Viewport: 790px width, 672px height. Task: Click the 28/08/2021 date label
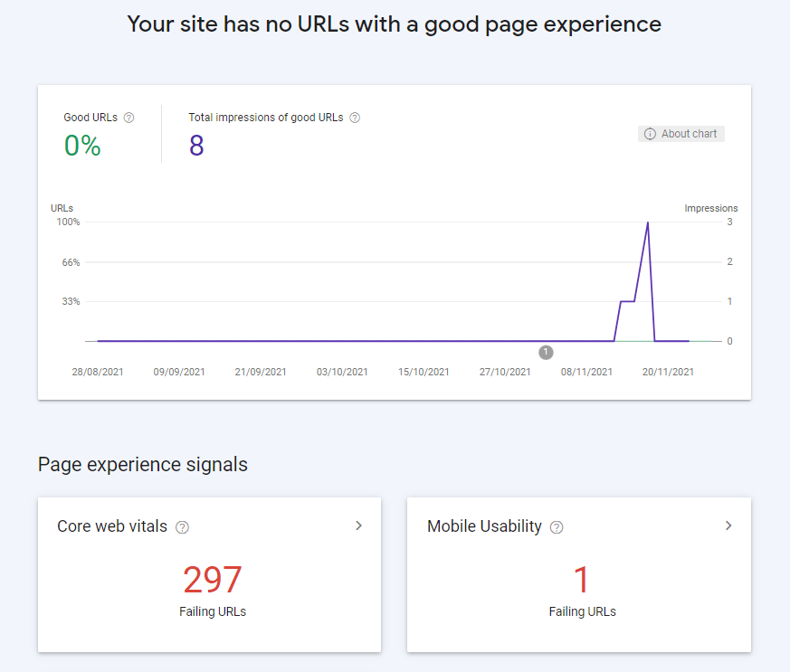click(x=98, y=372)
